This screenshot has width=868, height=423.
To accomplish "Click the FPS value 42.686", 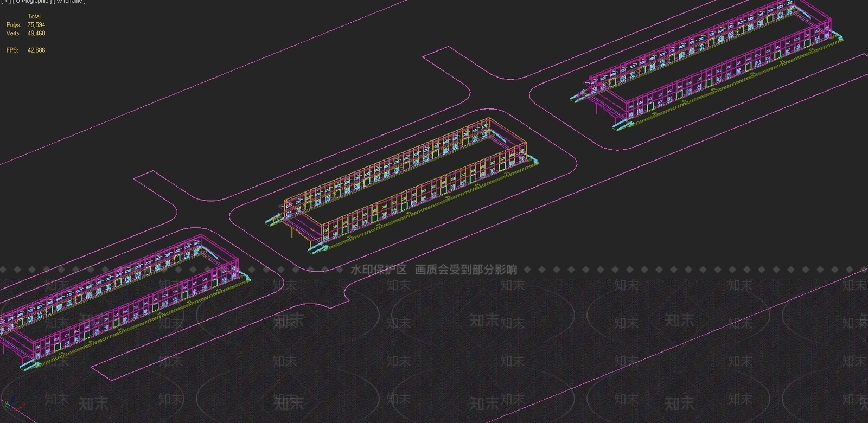I will pyautogui.click(x=36, y=50).
